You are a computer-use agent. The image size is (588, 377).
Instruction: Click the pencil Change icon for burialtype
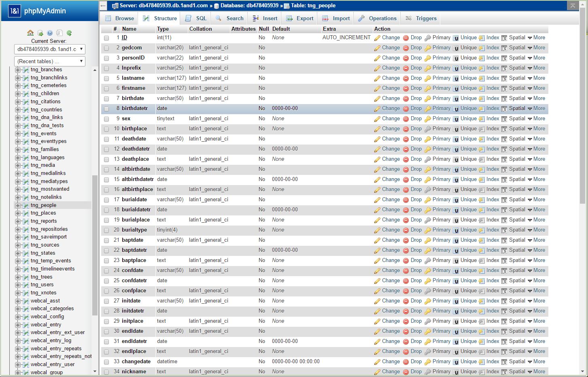coord(377,230)
